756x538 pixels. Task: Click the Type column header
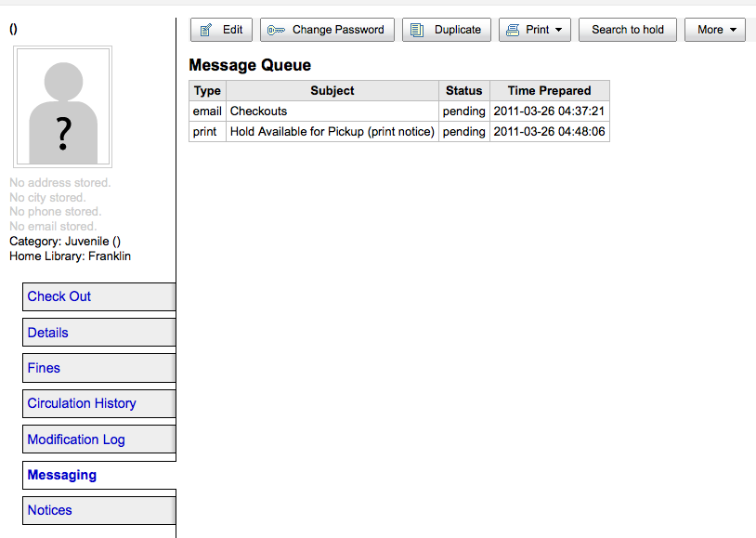pyautogui.click(x=207, y=90)
